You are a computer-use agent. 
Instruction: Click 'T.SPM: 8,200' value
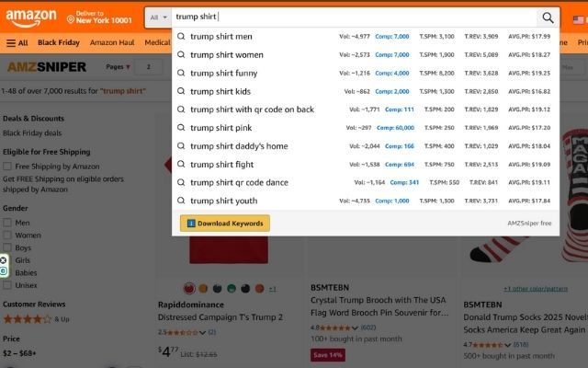pyautogui.click(x=436, y=74)
